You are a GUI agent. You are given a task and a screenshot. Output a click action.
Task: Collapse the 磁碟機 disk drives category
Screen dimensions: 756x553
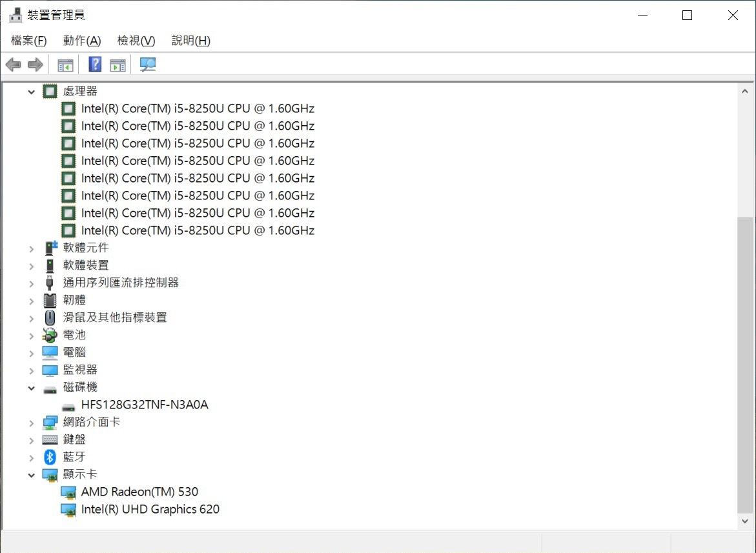click(31, 388)
